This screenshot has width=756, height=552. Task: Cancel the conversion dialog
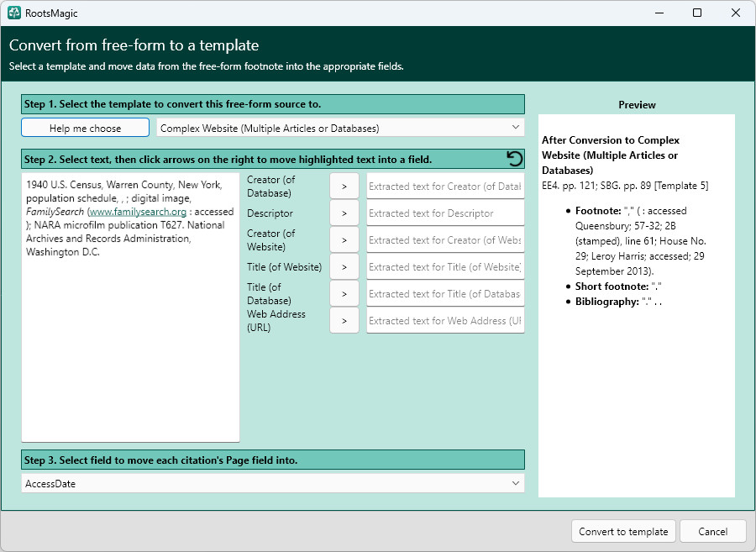tap(712, 531)
